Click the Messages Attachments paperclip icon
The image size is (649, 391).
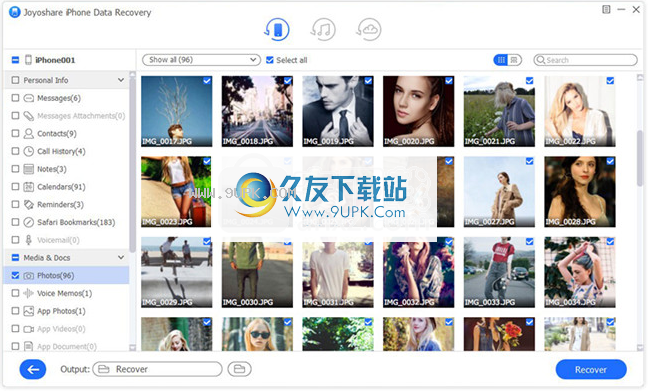point(29,116)
